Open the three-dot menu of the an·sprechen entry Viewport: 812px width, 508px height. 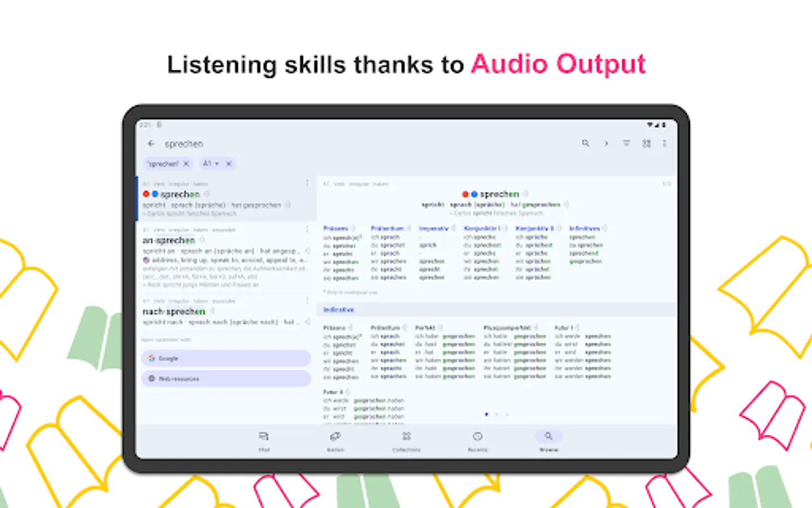click(307, 229)
